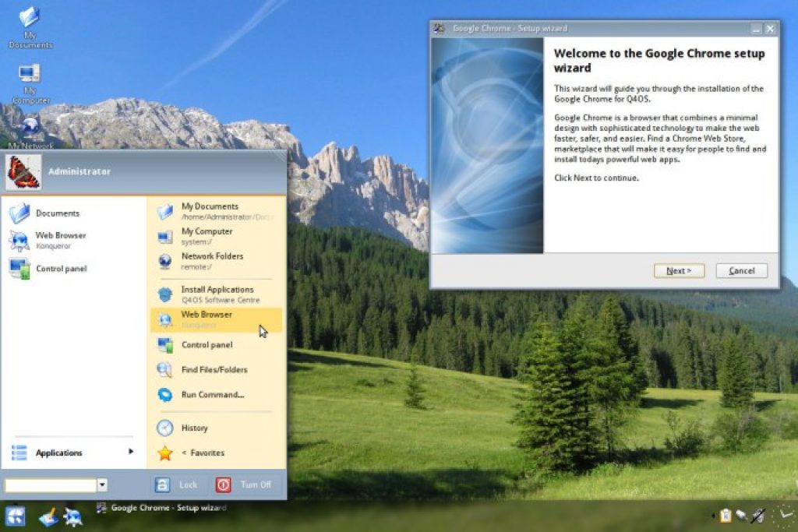
Task: Open the search field history dropdown arrow
Action: 102,484
